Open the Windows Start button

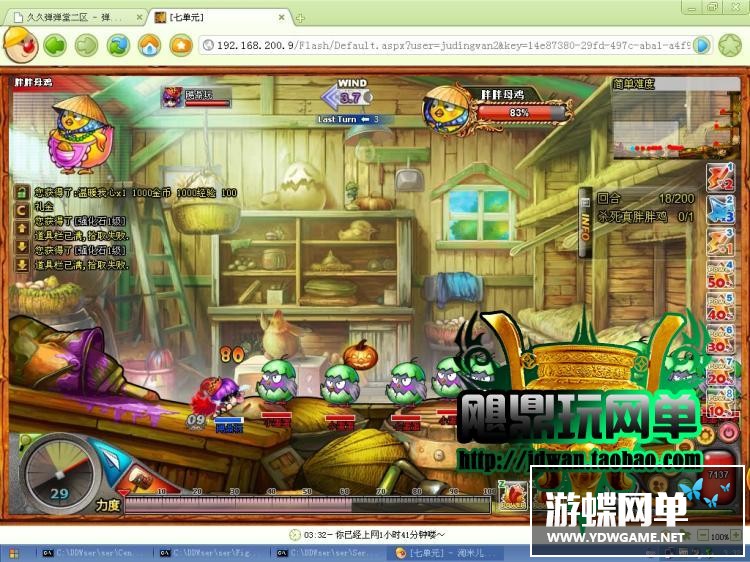pyautogui.click(x=14, y=553)
